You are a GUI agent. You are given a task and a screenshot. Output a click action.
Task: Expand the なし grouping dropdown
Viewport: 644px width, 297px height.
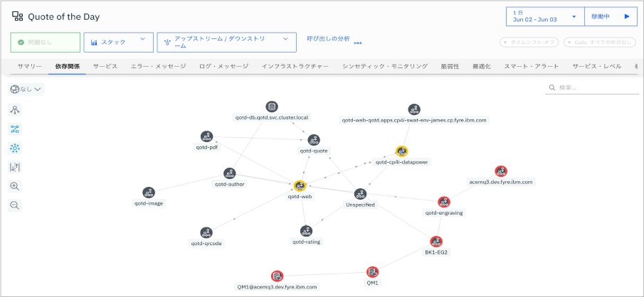pos(26,90)
